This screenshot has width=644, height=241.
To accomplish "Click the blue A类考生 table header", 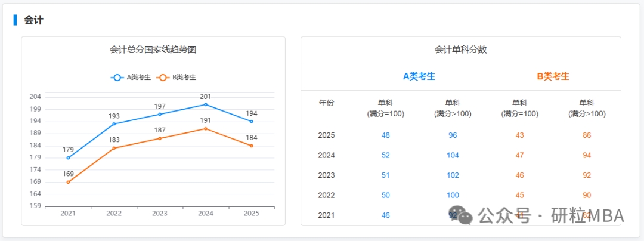I will click(419, 76).
